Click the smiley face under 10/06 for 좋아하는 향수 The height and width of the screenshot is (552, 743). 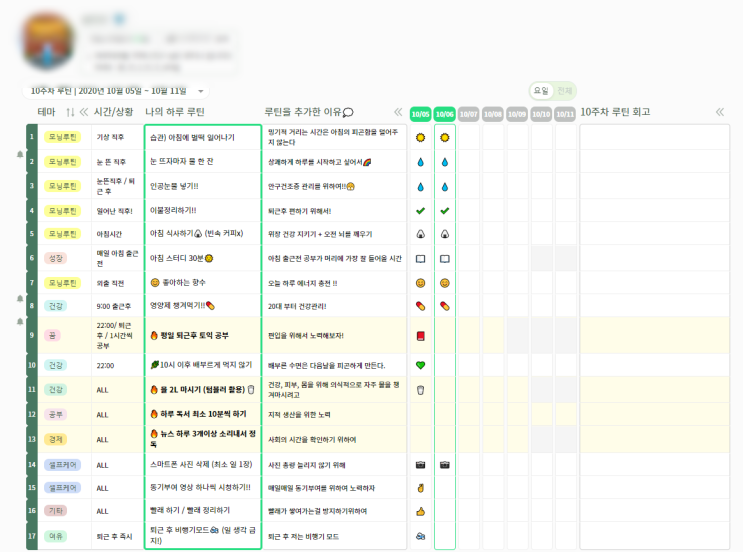(444, 283)
